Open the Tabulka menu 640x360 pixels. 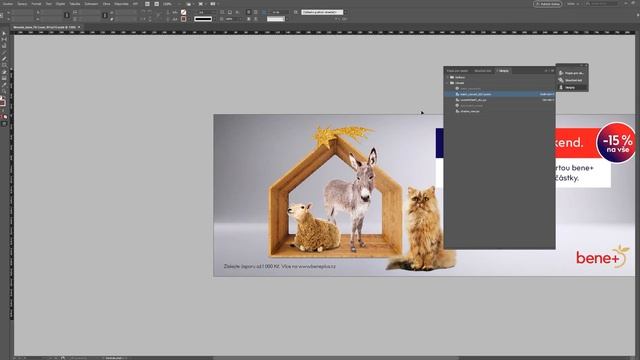(x=75, y=4)
